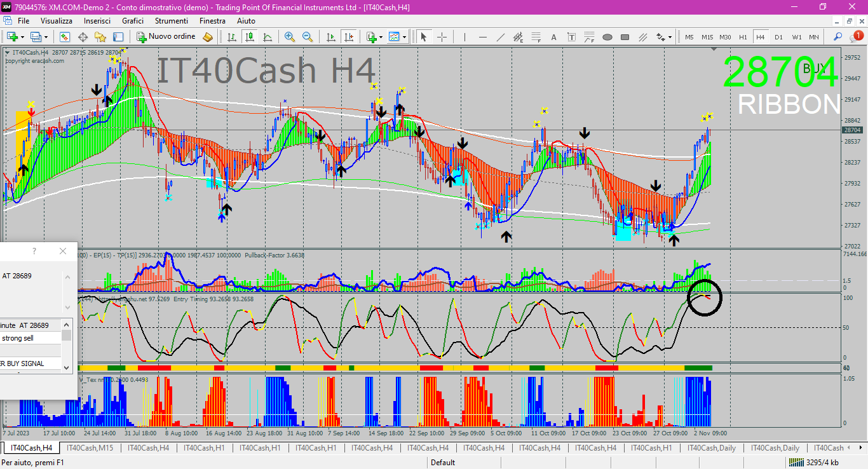Image resolution: width=868 pixels, height=469 pixels.
Task: Toggle the Terminal panel icon
Action: [x=118, y=37]
